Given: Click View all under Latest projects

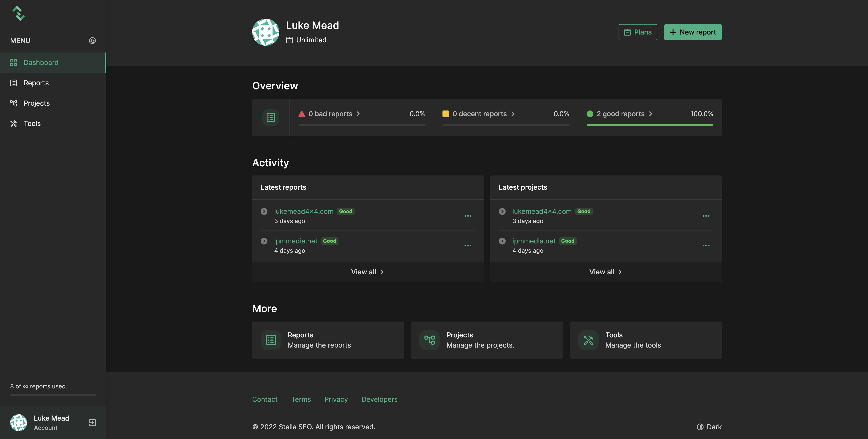Looking at the screenshot, I should point(605,272).
